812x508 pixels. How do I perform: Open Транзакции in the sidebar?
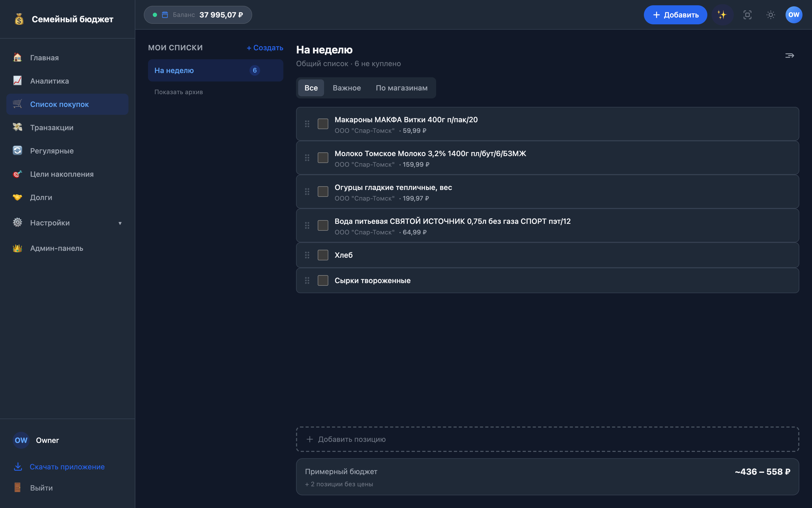pos(67,127)
